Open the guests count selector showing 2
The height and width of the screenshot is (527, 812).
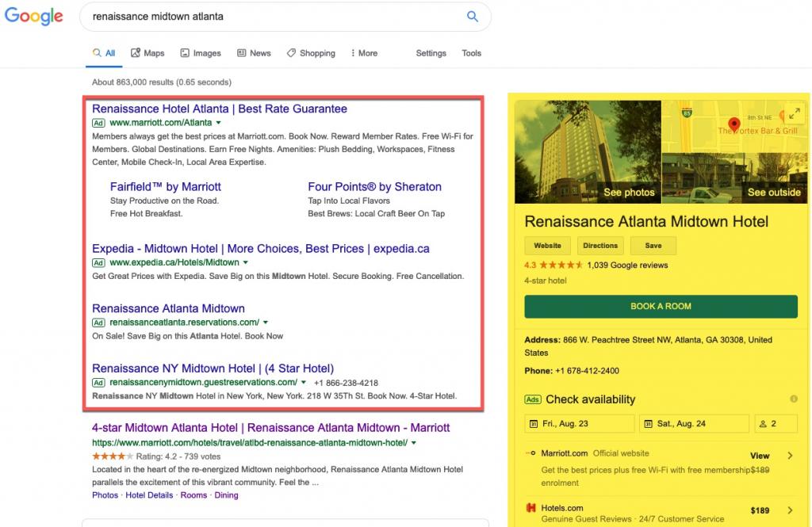coord(776,423)
